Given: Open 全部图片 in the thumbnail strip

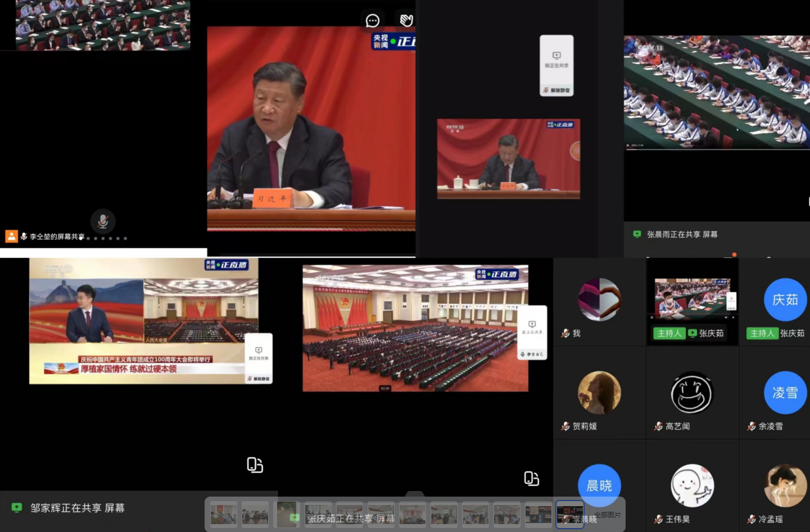Looking at the screenshot, I should (607, 515).
